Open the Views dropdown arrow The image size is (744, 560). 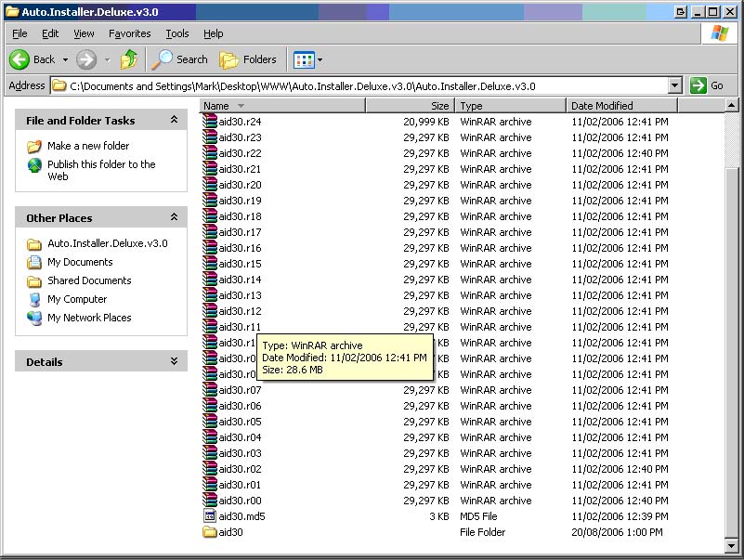[320, 59]
